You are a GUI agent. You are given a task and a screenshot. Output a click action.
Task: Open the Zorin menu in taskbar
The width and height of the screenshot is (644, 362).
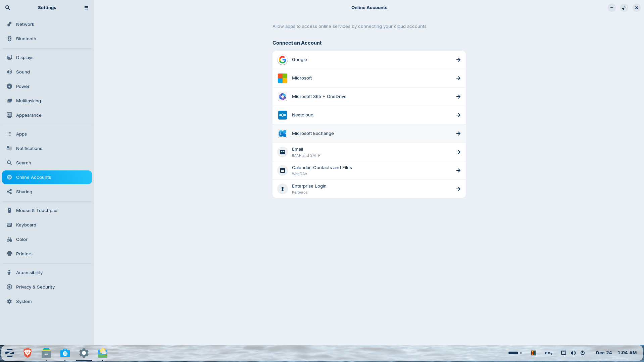coord(9,353)
